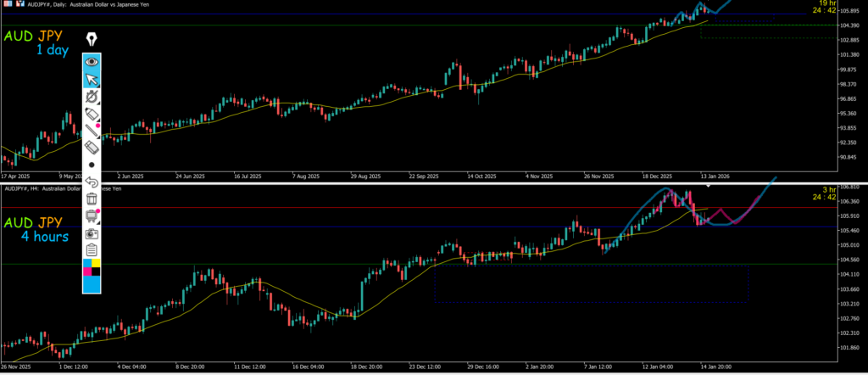Click the pen nib annotation icon

92,39
